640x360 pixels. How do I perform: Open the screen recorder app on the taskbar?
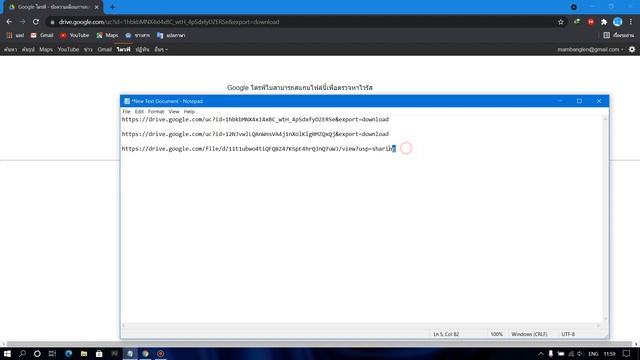point(161,353)
